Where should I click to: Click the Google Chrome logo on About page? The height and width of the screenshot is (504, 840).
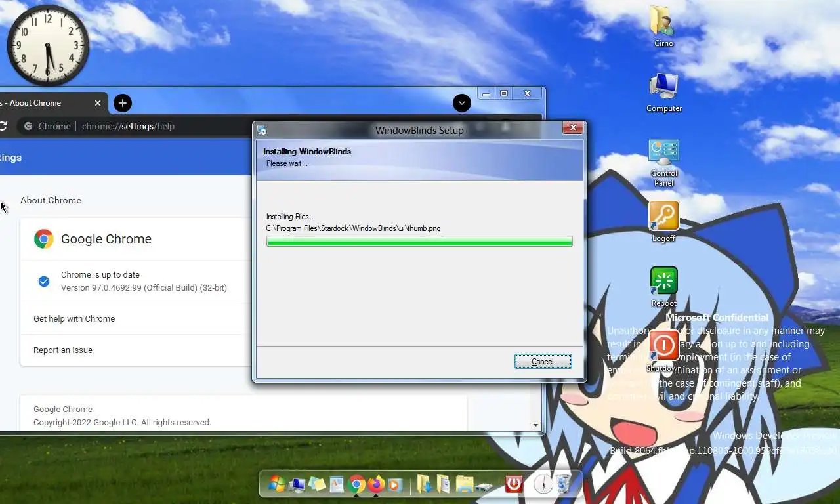coord(44,239)
